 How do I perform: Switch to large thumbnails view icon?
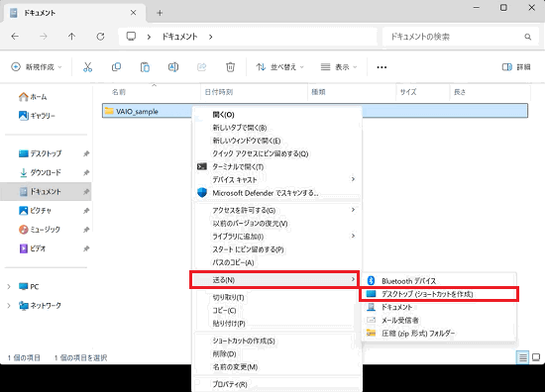[x=536, y=357]
